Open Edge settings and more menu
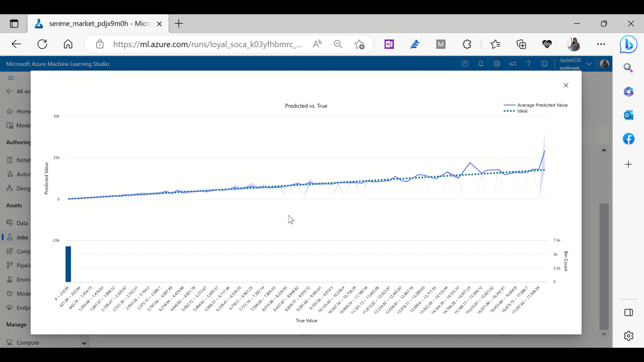Image resolution: width=644 pixels, height=362 pixels. [x=601, y=44]
